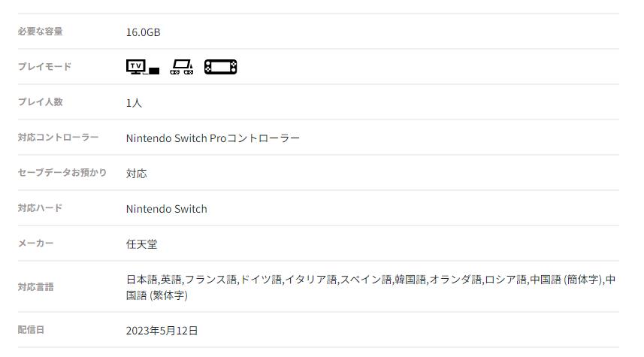644x357 pixels.
Task: Click the 2023年5月12日 release date
Action: (162, 330)
